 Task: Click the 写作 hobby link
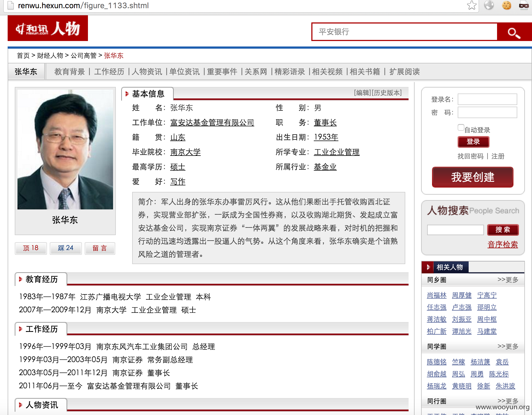[178, 182]
